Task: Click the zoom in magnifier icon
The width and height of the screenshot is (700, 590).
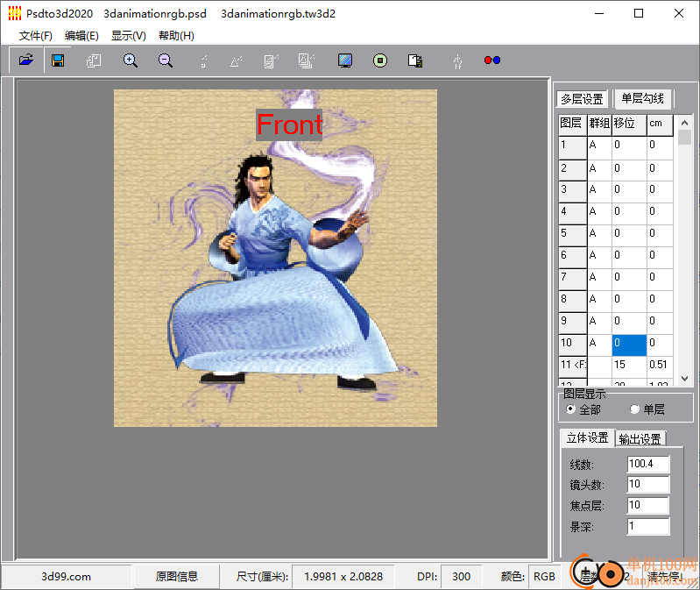Action: point(131,60)
